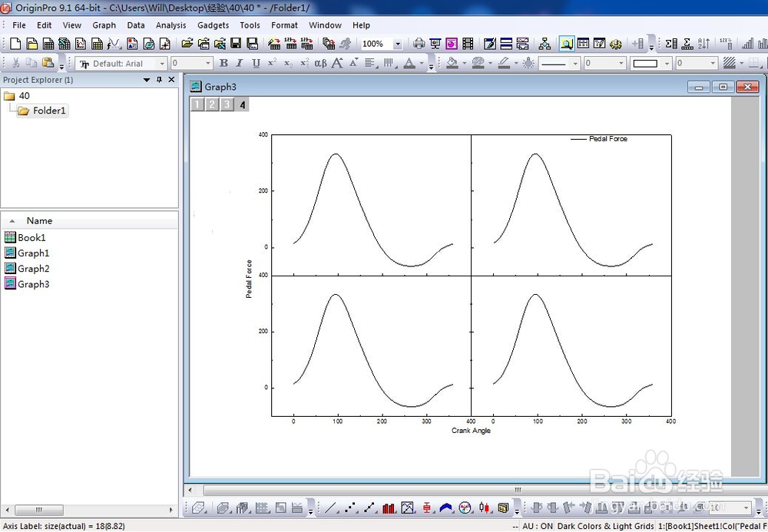768x532 pixels.
Task: Click the Import Multiple ASCII icon
Action: coord(306,44)
